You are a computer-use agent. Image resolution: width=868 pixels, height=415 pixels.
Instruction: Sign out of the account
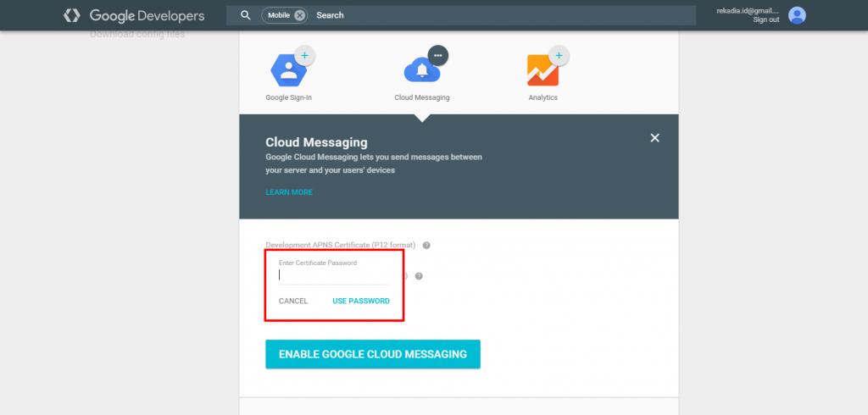(x=766, y=20)
